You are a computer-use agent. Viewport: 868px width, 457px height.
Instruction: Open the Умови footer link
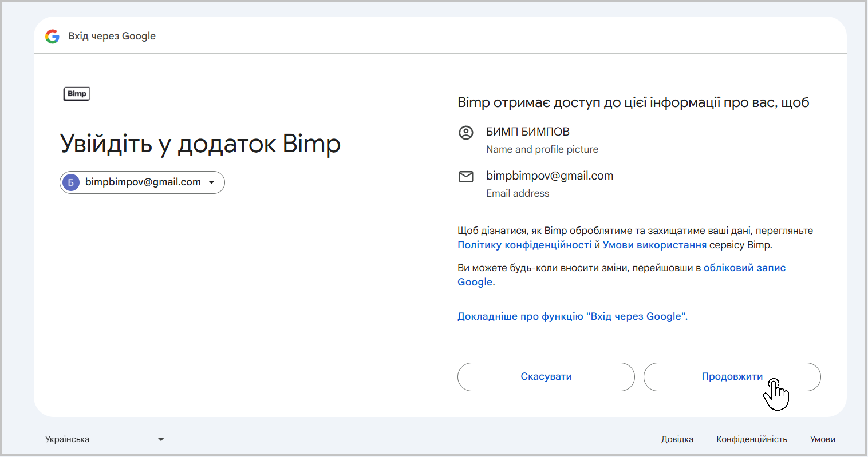coord(823,439)
